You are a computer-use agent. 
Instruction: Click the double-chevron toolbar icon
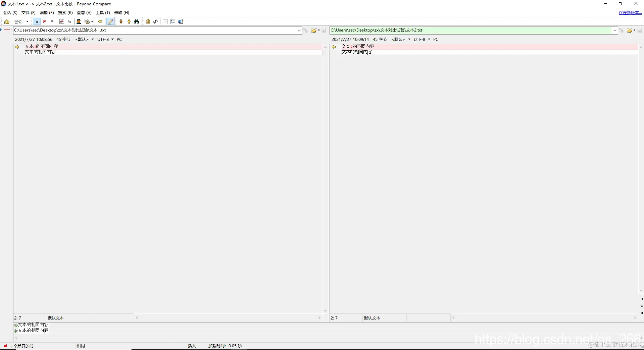point(165,21)
